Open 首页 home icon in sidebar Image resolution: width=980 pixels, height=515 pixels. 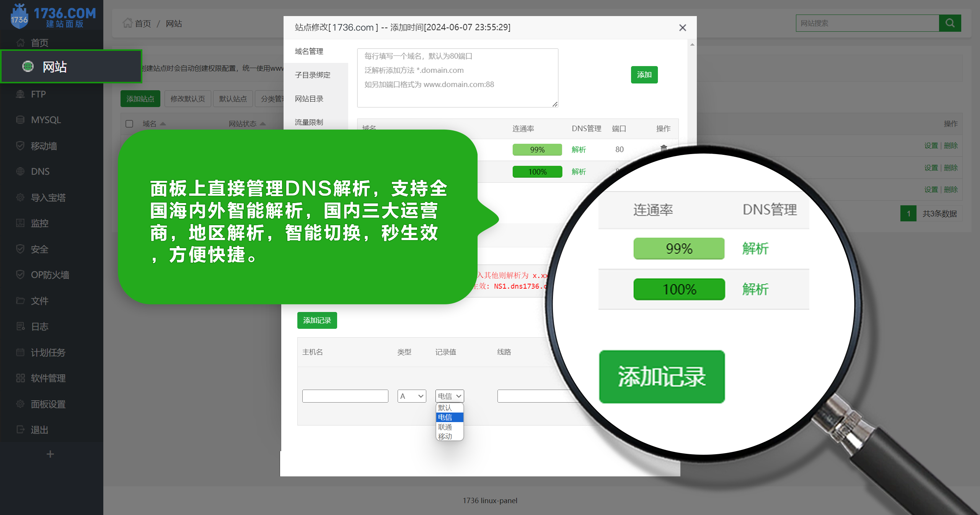click(20, 43)
